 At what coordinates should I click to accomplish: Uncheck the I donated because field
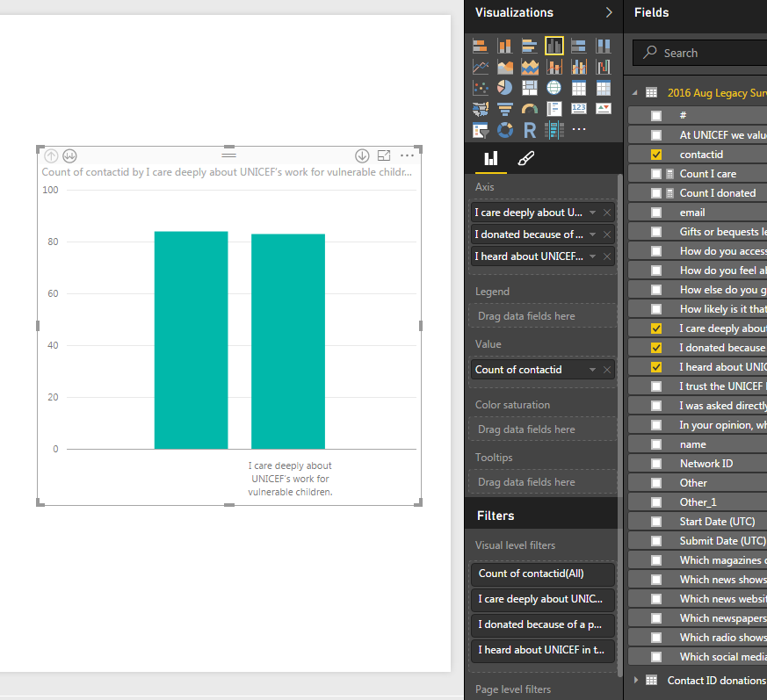coord(656,348)
